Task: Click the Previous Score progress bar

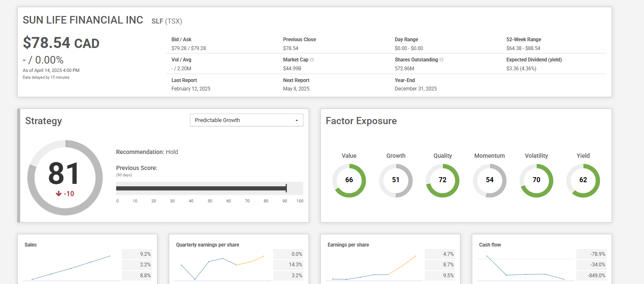Action: 210,188
